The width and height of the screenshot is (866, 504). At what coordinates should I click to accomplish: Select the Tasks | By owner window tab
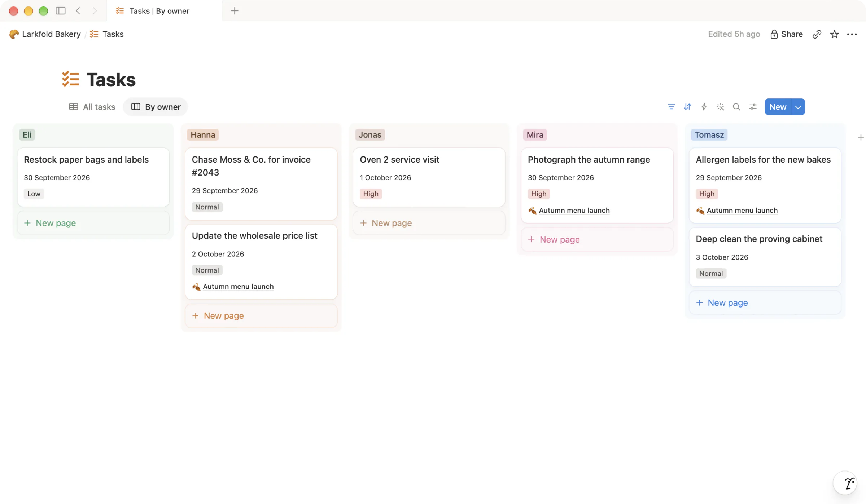[165, 11]
